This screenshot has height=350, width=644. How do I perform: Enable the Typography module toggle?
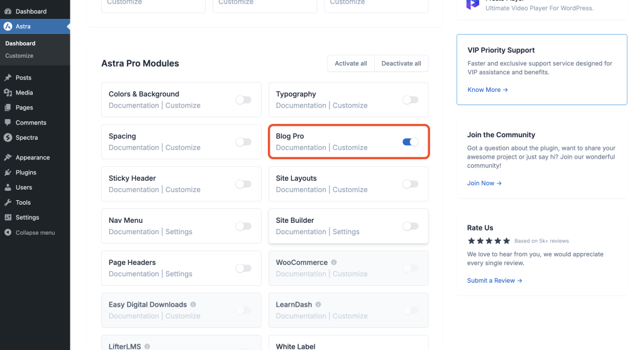pyautogui.click(x=410, y=100)
